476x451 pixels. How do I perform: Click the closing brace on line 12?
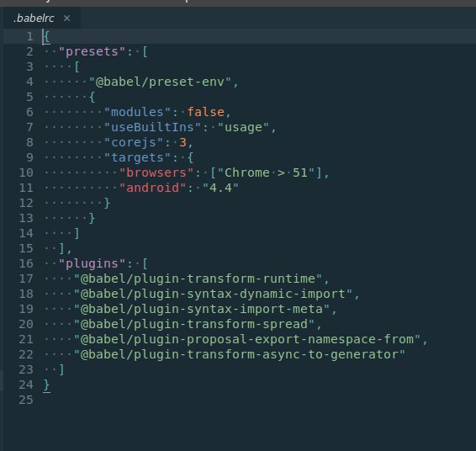107,203
